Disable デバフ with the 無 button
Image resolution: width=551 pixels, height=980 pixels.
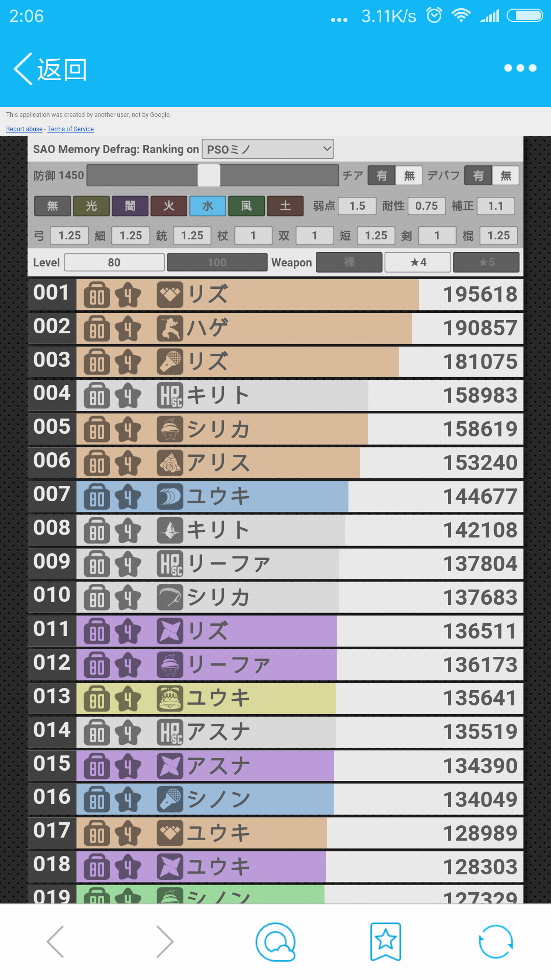coord(506,176)
